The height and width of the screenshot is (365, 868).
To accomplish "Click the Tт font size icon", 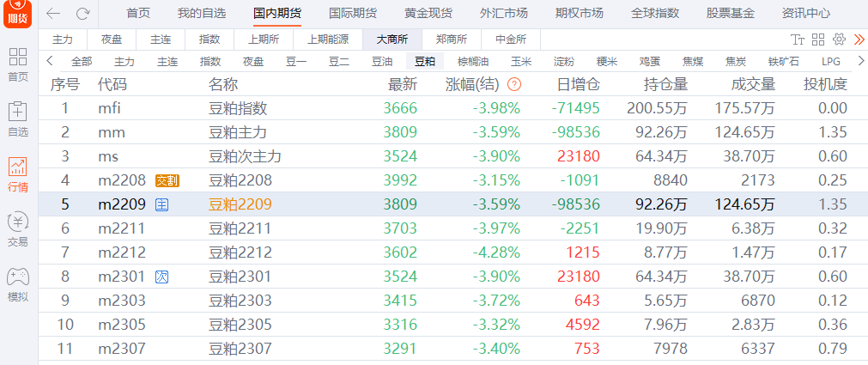I will [x=798, y=40].
